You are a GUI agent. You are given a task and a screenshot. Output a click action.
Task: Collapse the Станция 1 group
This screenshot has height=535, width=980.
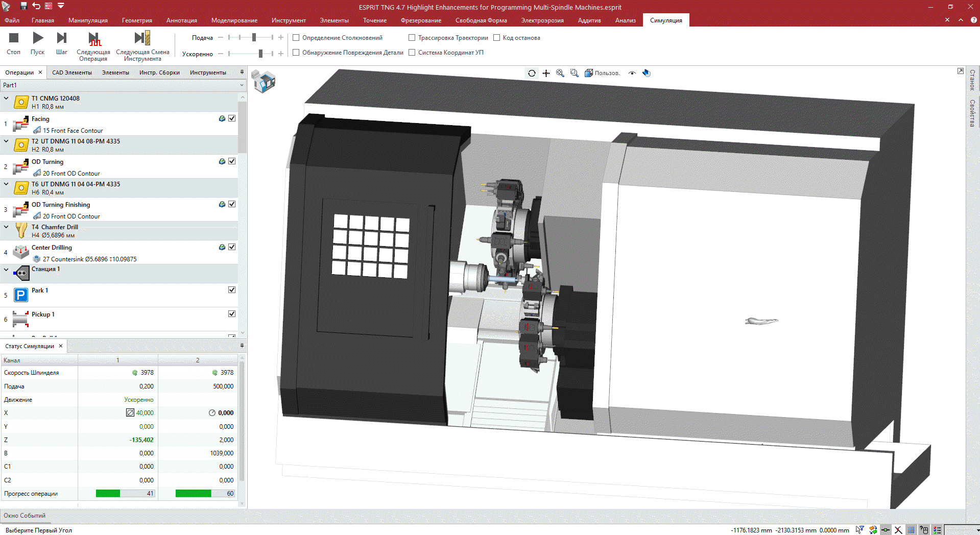pyautogui.click(x=6, y=270)
